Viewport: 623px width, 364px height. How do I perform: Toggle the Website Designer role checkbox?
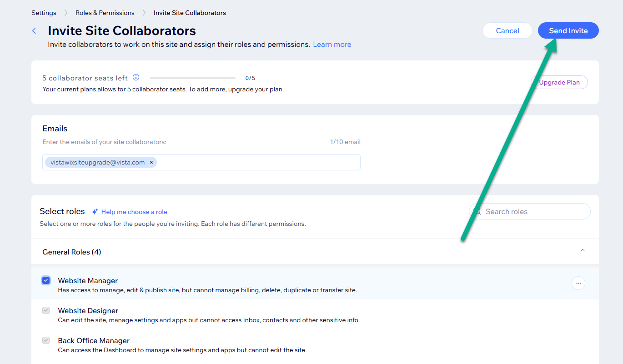46,310
